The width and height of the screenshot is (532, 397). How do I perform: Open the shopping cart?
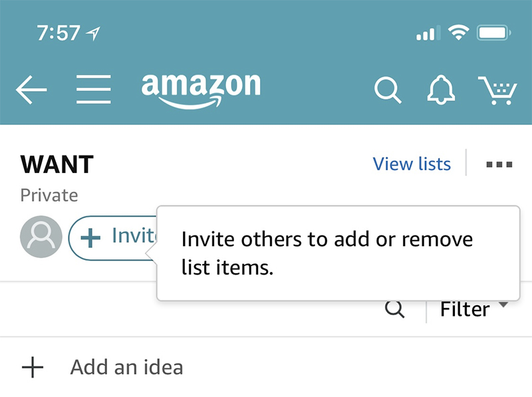[x=497, y=90]
